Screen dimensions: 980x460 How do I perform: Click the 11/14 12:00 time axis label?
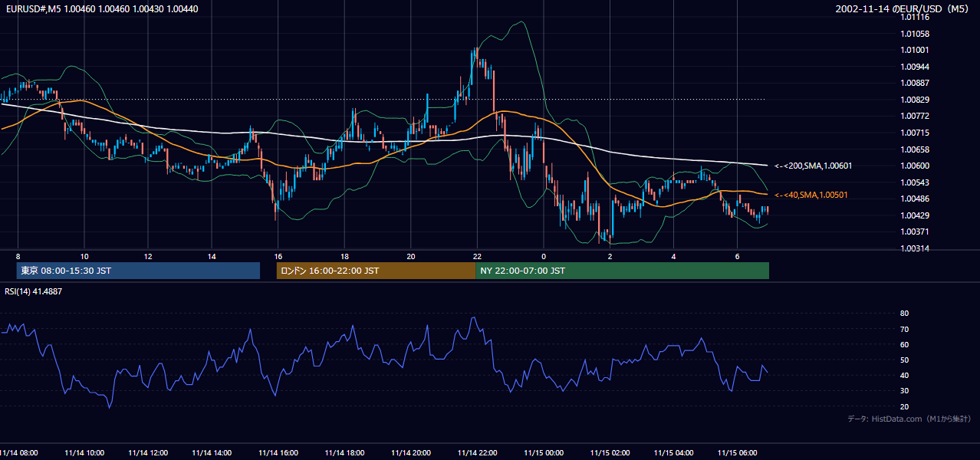148,452
